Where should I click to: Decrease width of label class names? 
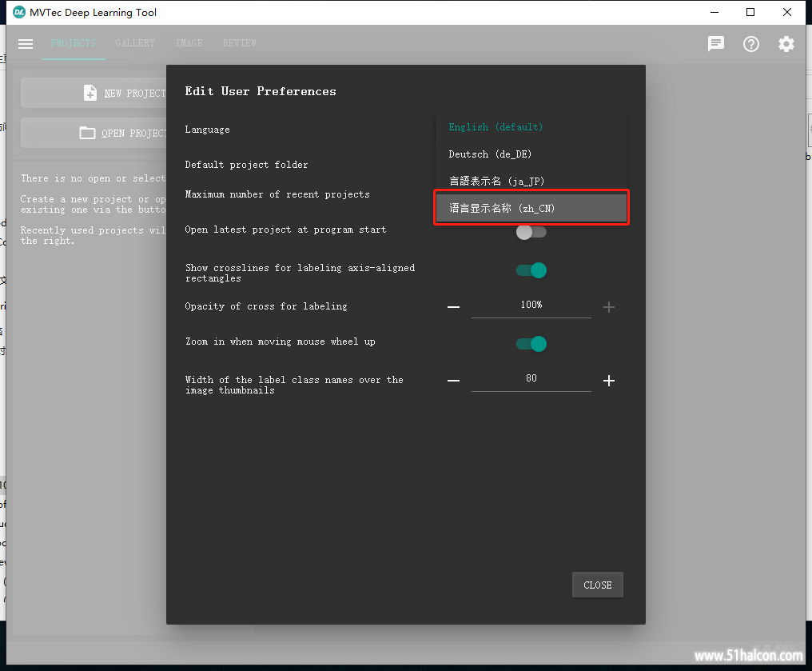[x=454, y=381]
